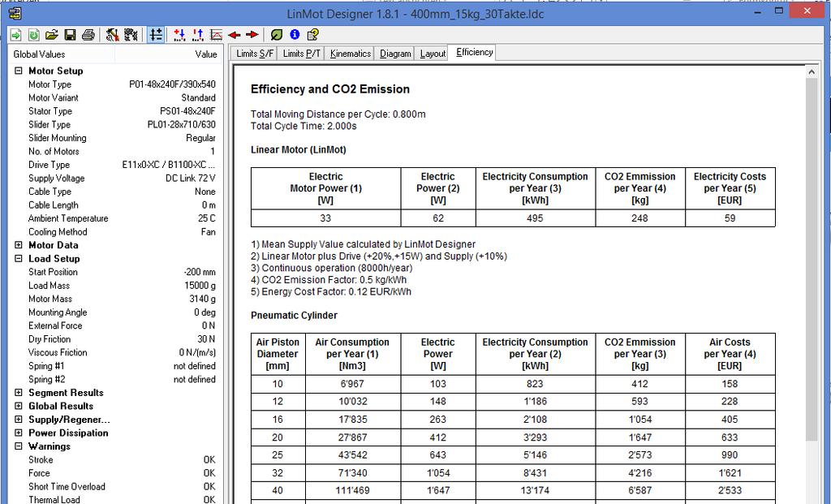Click the Dry Friction value 30 N

tap(206, 339)
